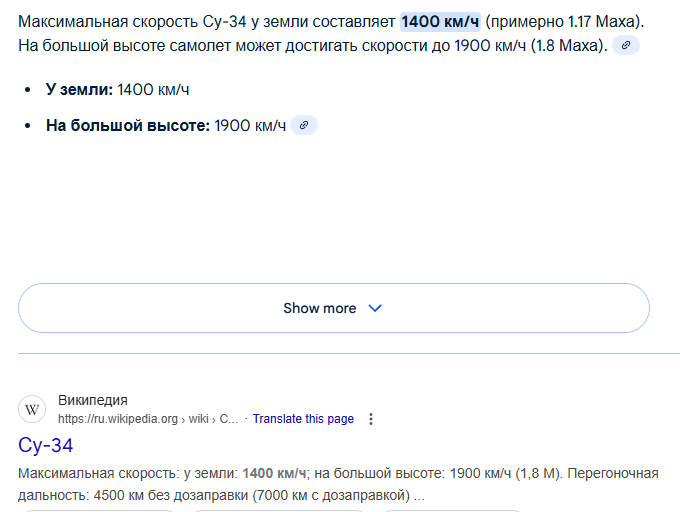
Task: Open source link icon beside 1900 км/ч bullet
Action: click(x=304, y=125)
